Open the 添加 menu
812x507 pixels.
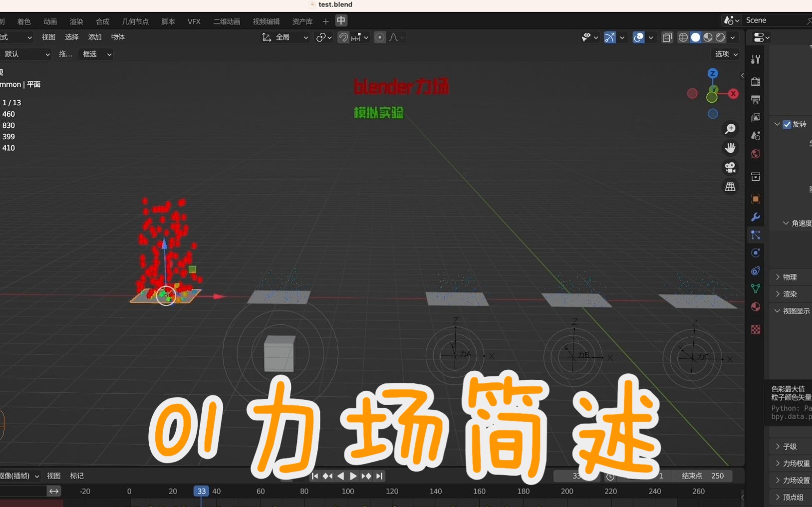[x=95, y=37]
